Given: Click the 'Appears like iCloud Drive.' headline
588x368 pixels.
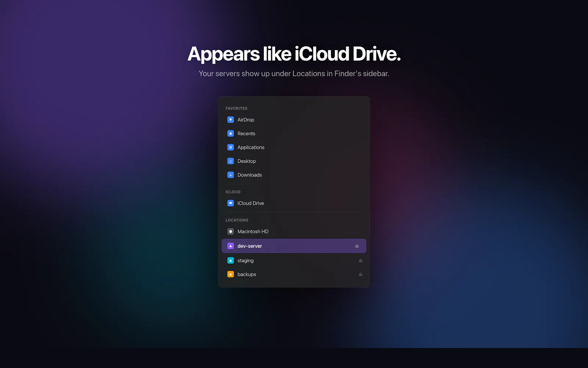Looking at the screenshot, I should pos(294,54).
